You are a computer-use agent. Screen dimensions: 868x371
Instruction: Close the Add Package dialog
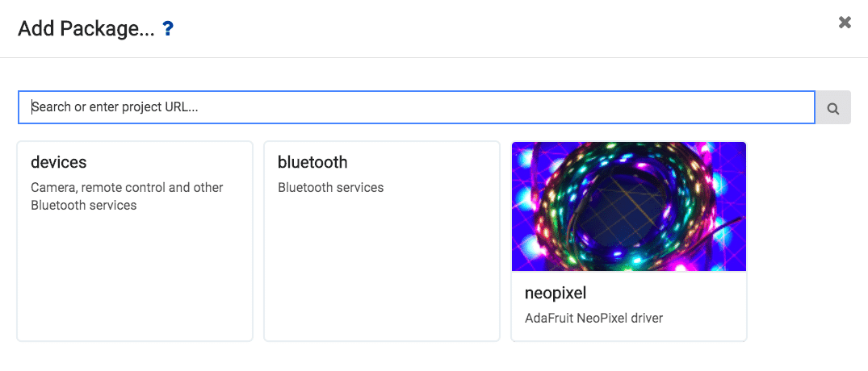tap(845, 23)
